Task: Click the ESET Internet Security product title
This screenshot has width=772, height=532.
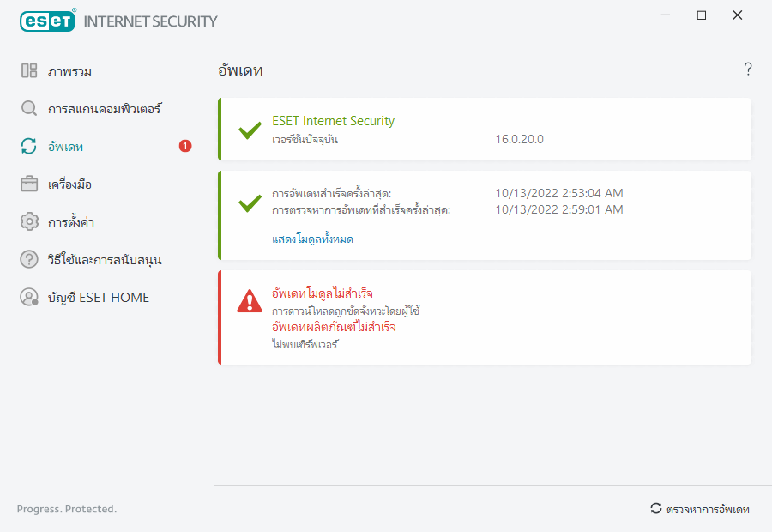Action: [333, 121]
